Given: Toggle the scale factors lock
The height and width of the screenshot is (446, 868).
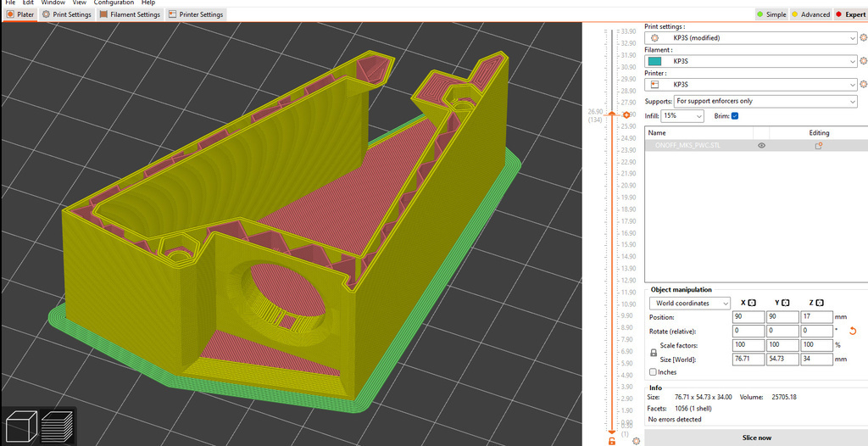Looking at the screenshot, I should (653, 352).
